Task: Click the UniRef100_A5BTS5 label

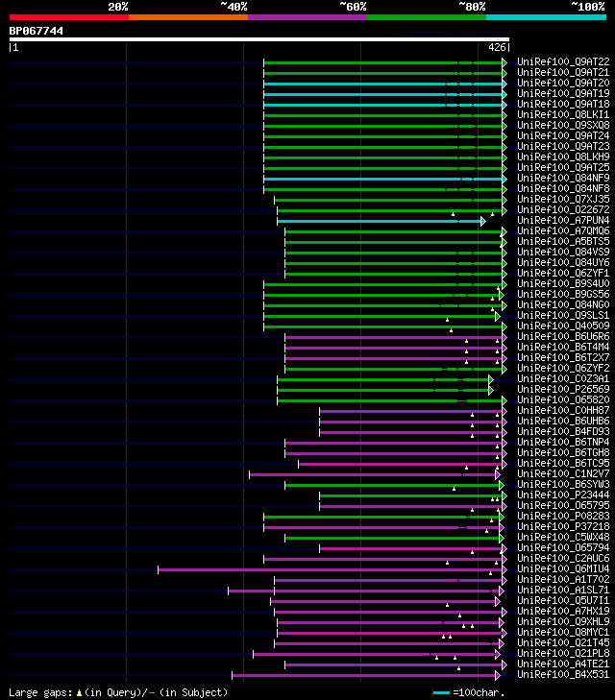Action: pos(563,242)
